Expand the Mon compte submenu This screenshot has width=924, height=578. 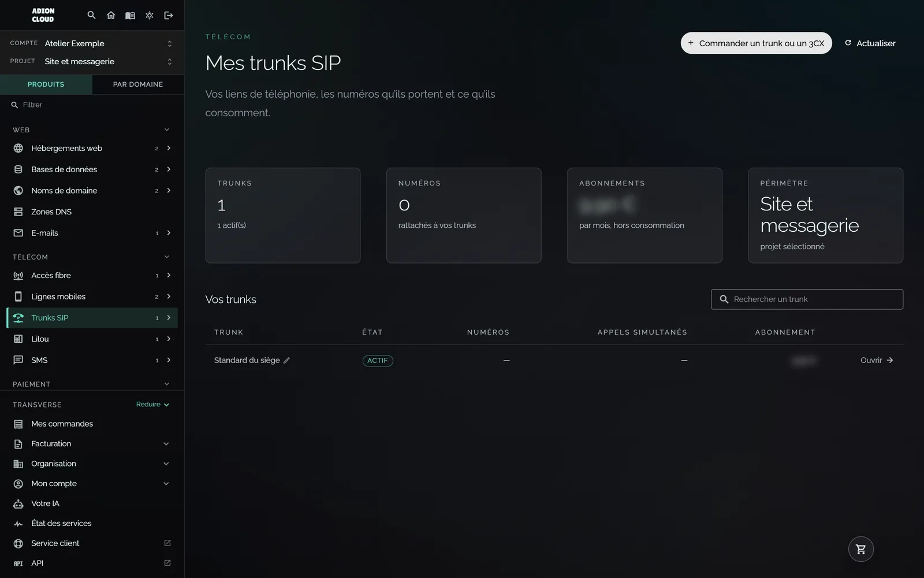point(166,484)
